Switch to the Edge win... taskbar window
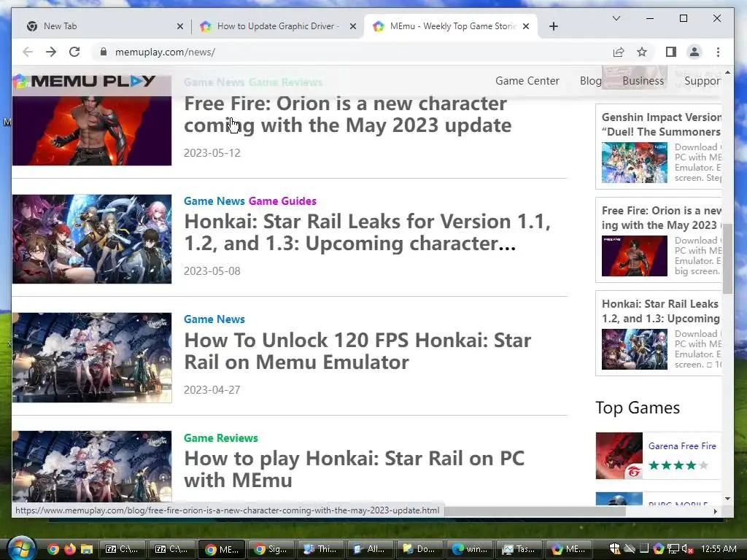Screen dimensions: 747x560 coord(469,550)
